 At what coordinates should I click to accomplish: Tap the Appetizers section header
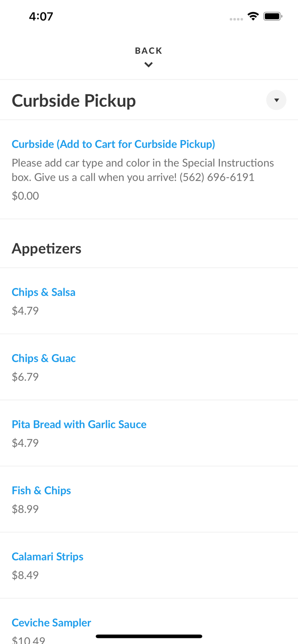pyautogui.click(x=46, y=248)
